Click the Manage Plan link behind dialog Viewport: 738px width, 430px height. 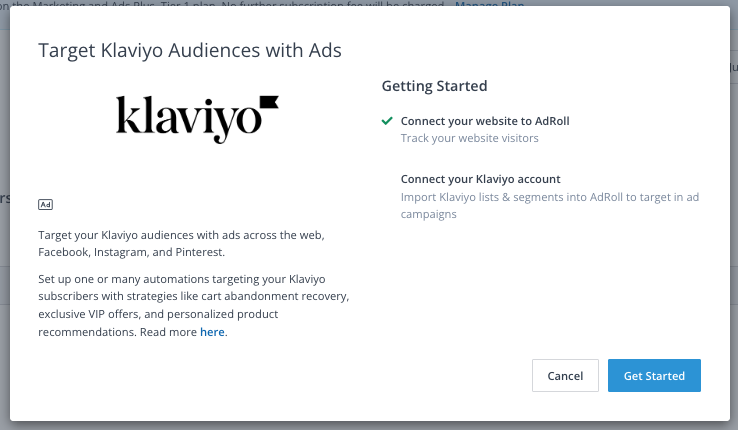[489, 4]
